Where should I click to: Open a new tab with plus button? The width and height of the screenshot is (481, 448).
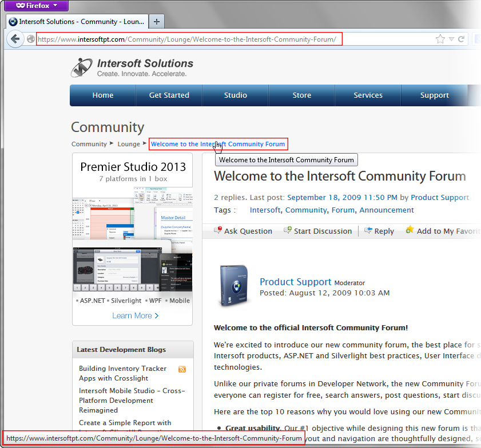(157, 22)
